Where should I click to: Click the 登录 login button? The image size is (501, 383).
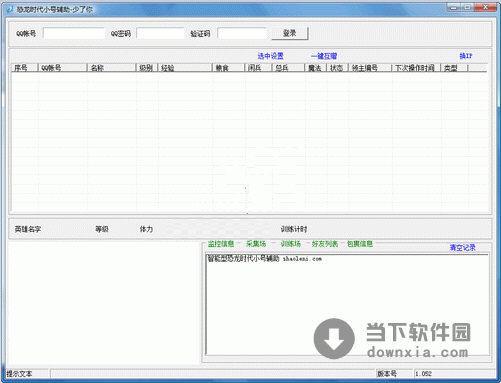point(290,33)
